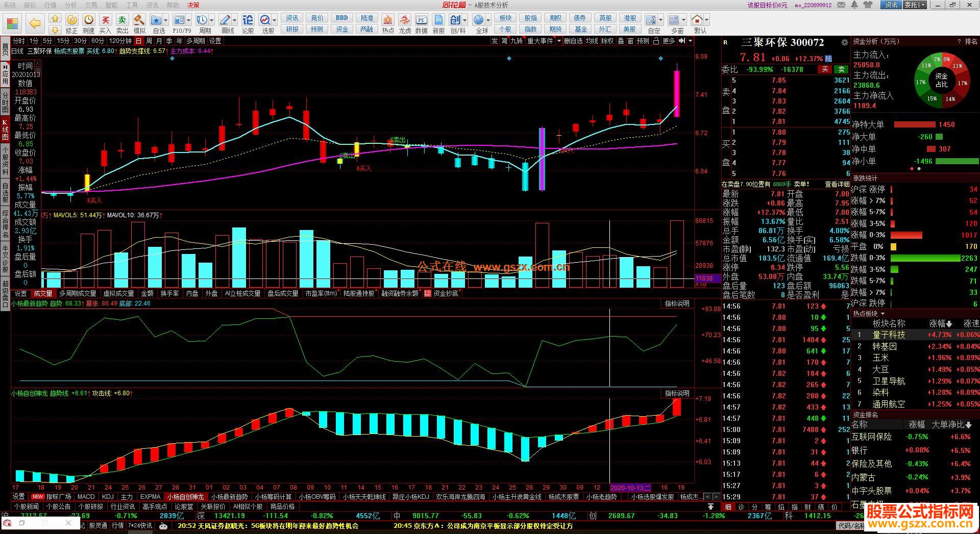Screen dimensions: 980x534
Task: Open stock settings gear next to 三聚环保
Action: (x=844, y=42)
